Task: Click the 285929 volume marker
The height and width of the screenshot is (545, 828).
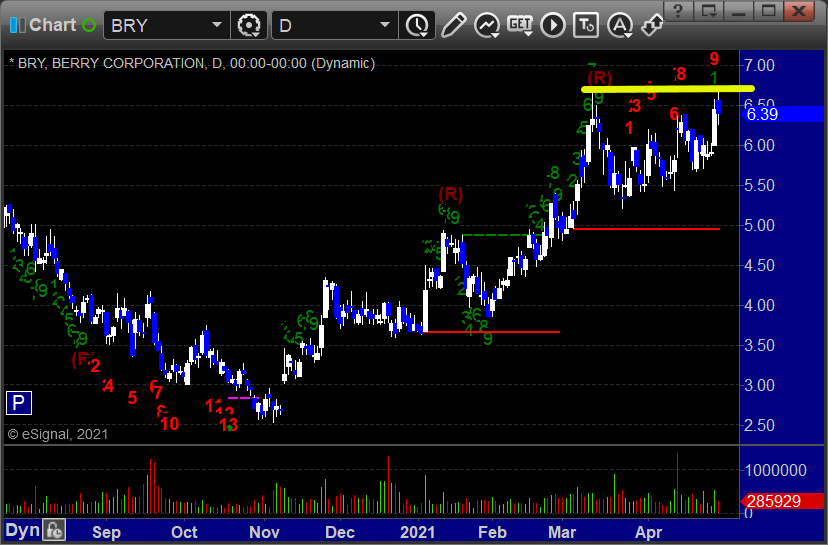Action: (783, 501)
